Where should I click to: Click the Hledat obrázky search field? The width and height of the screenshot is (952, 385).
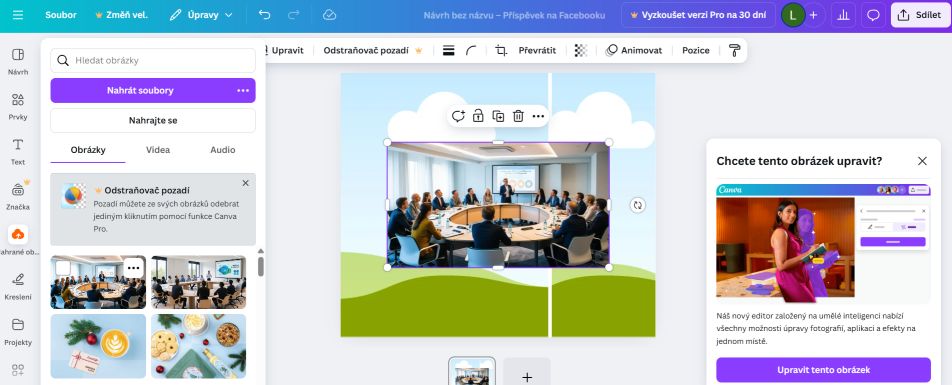click(x=153, y=60)
